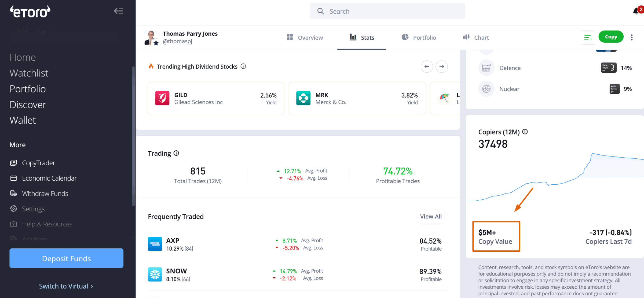Click the add to watchlist icon
Image resolution: width=644 pixels, height=298 pixels.
pos(588,38)
